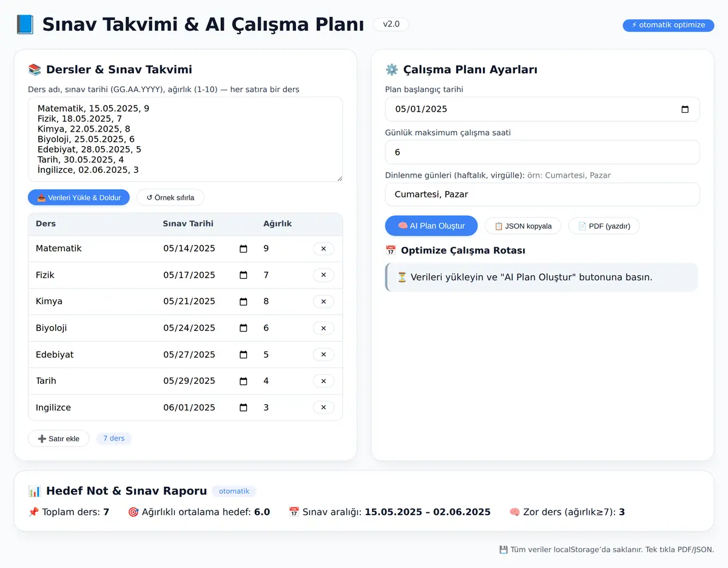This screenshot has height=568, width=728.
Task: Edit the Edebiyat course name field
Action: tap(93, 355)
